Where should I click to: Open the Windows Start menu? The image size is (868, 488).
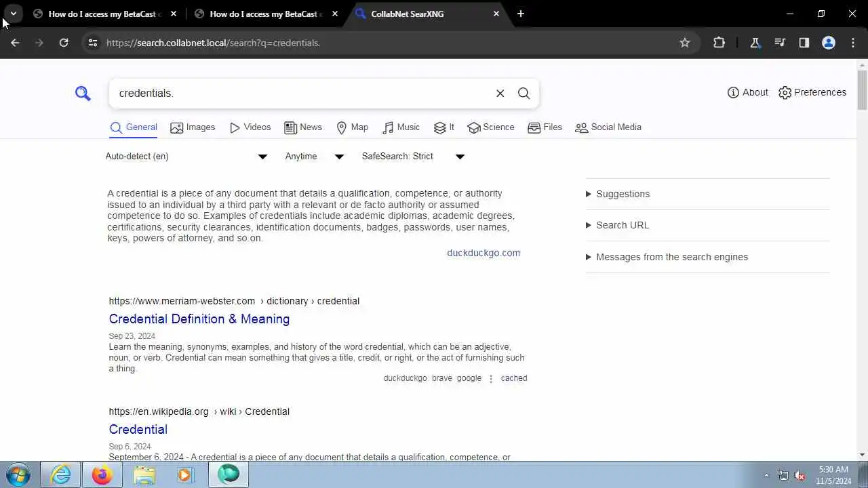point(18,475)
